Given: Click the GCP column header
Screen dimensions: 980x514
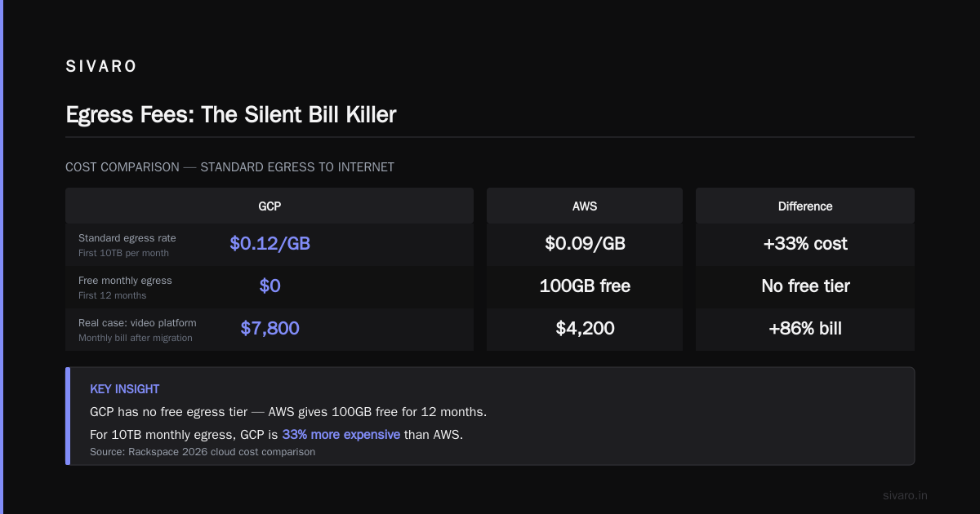Looking at the screenshot, I should pyautogui.click(x=269, y=206).
